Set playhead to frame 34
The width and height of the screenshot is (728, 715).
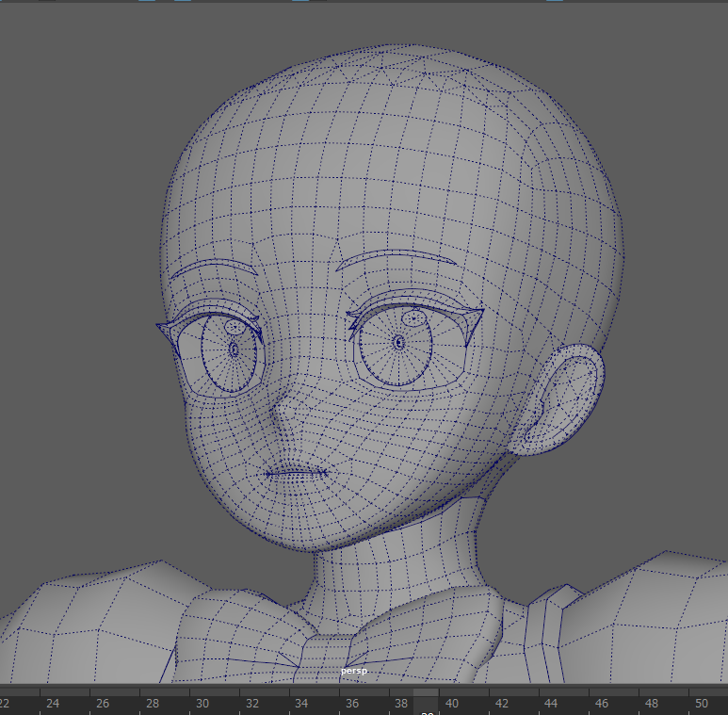click(301, 704)
